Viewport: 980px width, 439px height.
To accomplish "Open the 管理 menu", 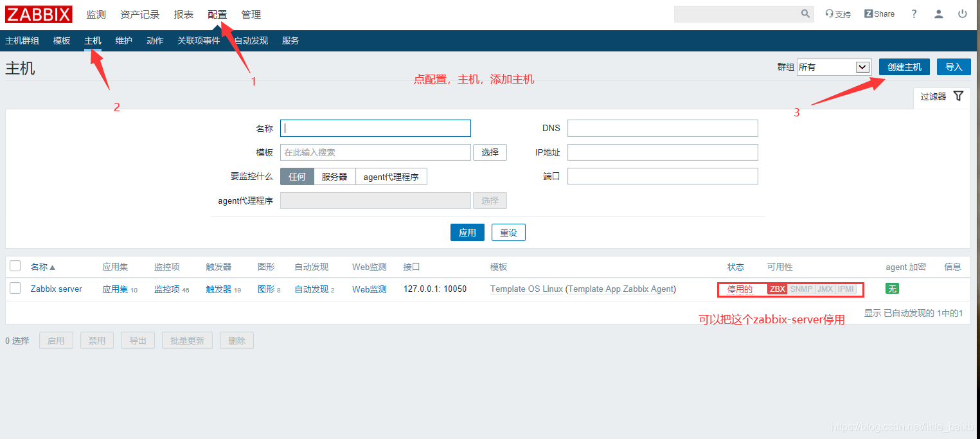I will (251, 14).
